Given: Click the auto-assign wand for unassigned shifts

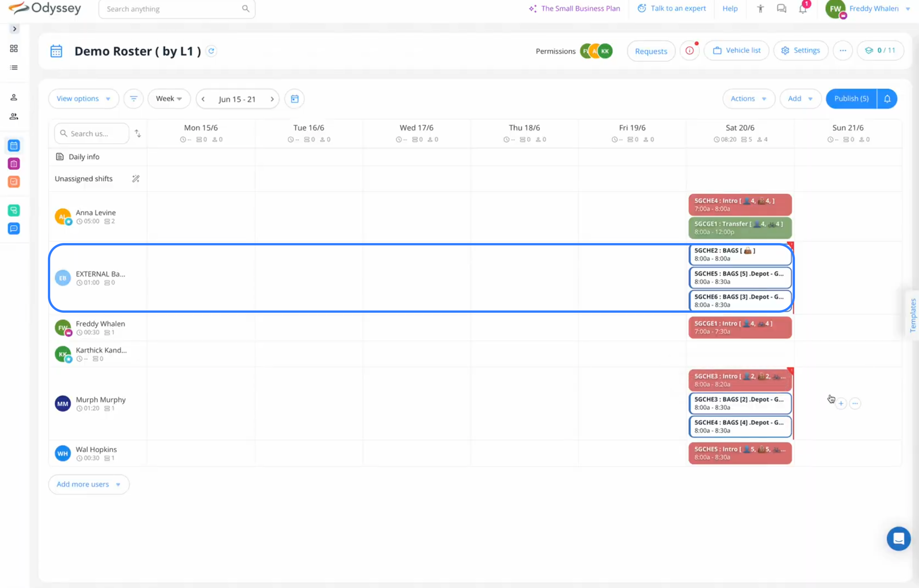Looking at the screenshot, I should click(136, 179).
